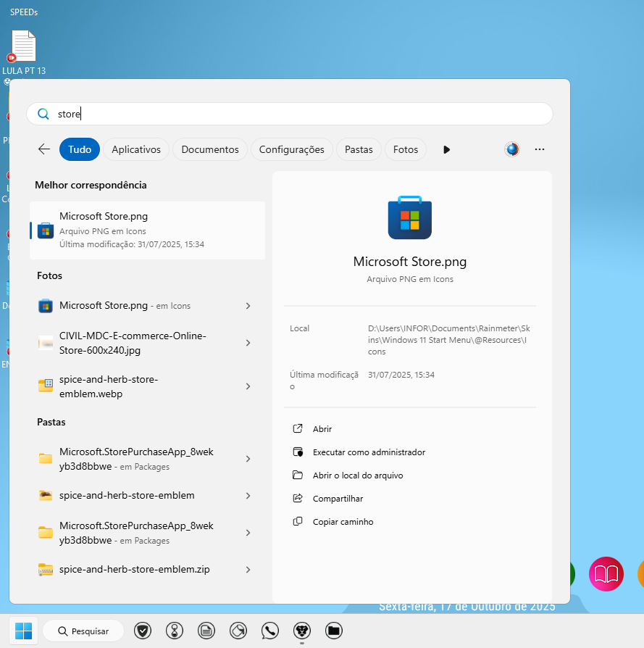Click Executar como administrador
The width and height of the screenshot is (644, 648).
pos(369,452)
